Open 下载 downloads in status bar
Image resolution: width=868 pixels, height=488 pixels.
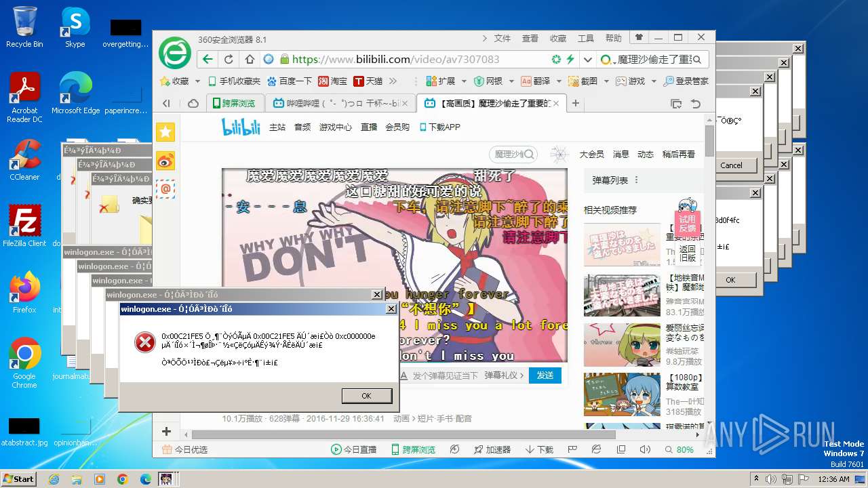(x=539, y=449)
